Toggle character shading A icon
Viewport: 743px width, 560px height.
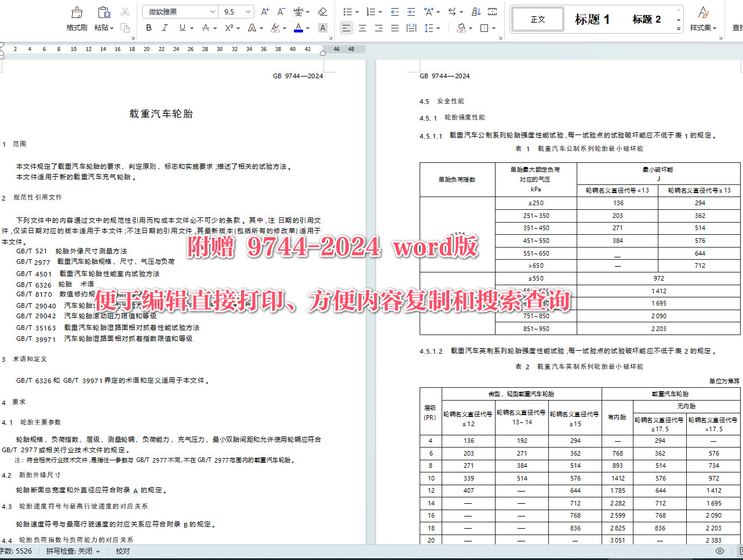pos(323,28)
